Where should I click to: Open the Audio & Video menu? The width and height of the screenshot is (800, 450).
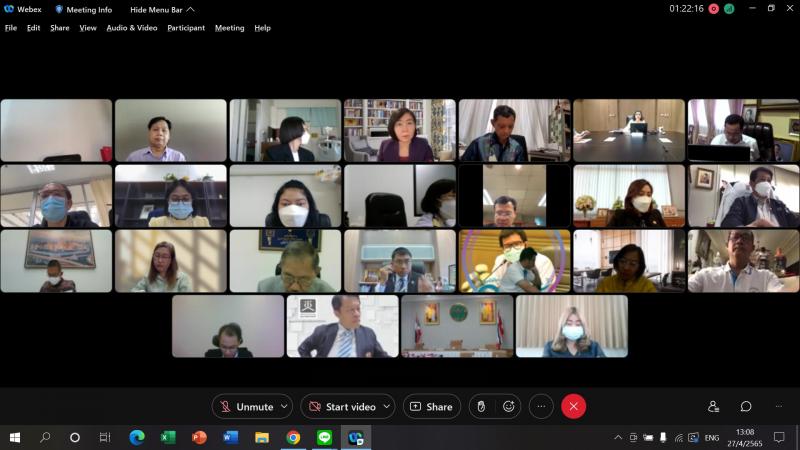(x=132, y=28)
